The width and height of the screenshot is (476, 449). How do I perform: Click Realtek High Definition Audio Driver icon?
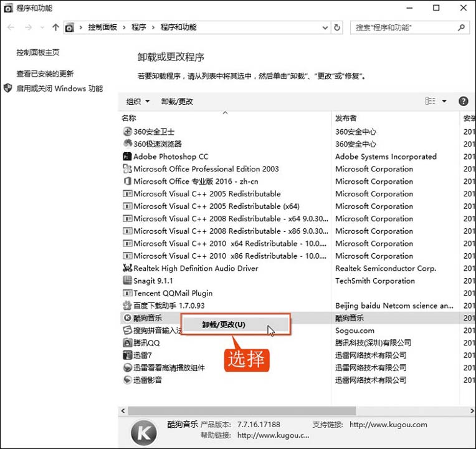tap(127, 268)
